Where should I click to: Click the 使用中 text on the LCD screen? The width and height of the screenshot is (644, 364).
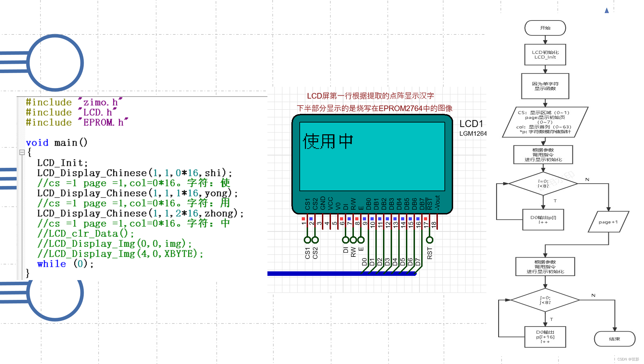pos(328,141)
